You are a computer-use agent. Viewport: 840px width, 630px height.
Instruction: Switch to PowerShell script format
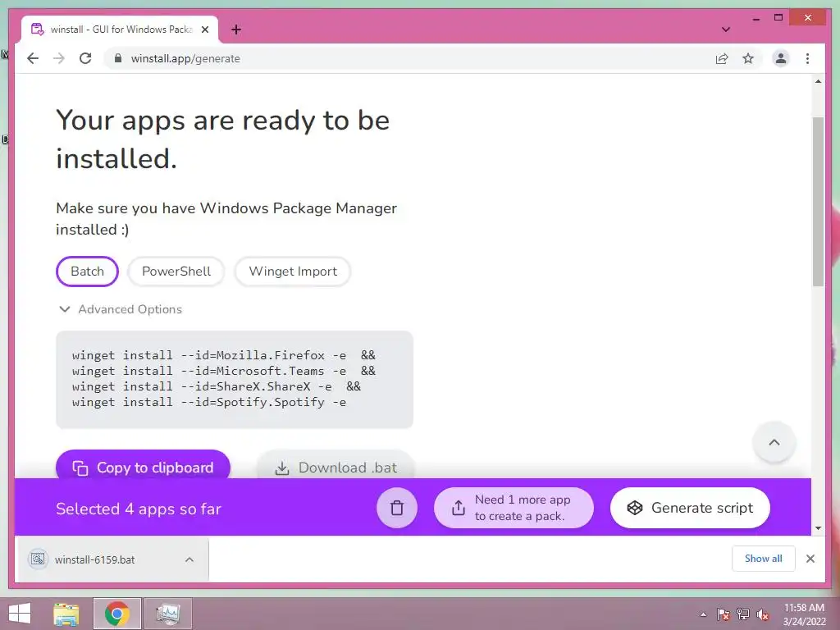(x=176, y=271)
